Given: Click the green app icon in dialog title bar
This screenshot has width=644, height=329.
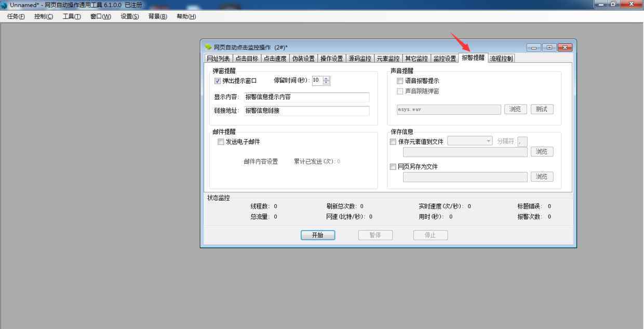Looking at the screenshot, I should point(209,47).
